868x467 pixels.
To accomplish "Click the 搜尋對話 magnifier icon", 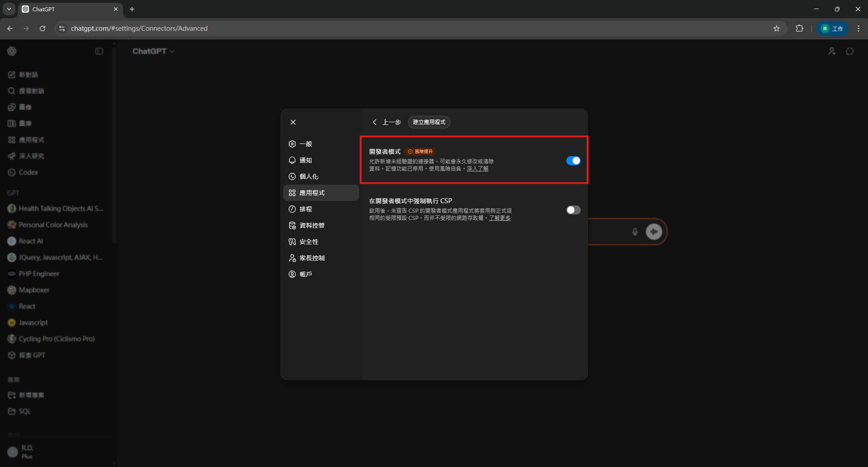I will click(12, 91).
